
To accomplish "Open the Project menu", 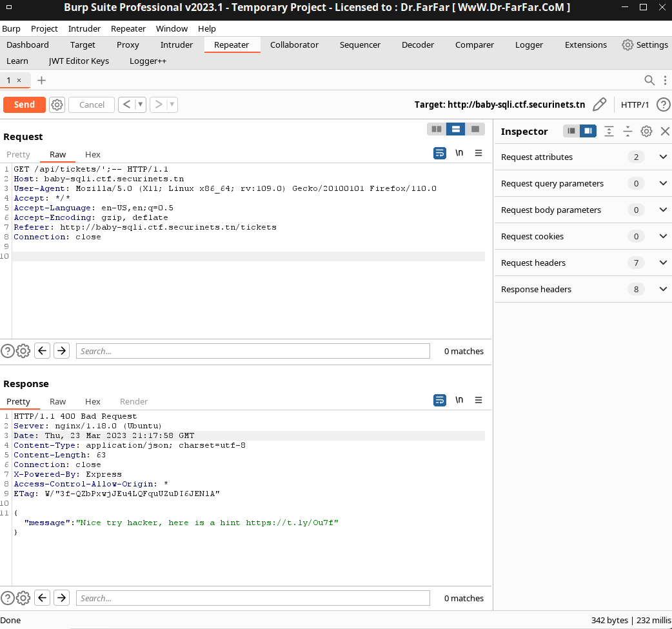I will [x=44, y=29].
